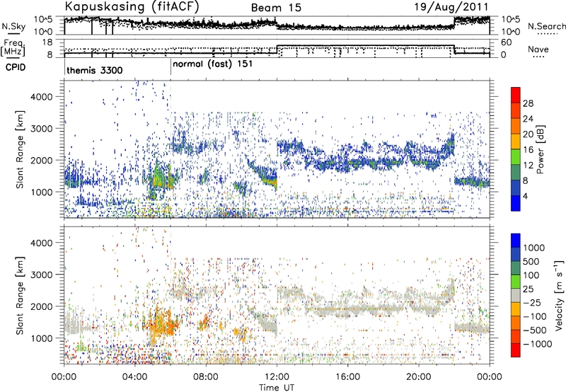Click the "-25" label on velocity colorbar
The width and height of the screenshot is (566, 392).
[x=532, y=302]
